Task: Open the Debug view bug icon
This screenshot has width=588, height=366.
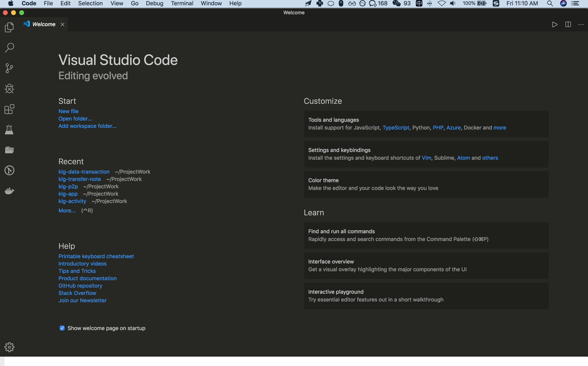Action: [9, 89]
